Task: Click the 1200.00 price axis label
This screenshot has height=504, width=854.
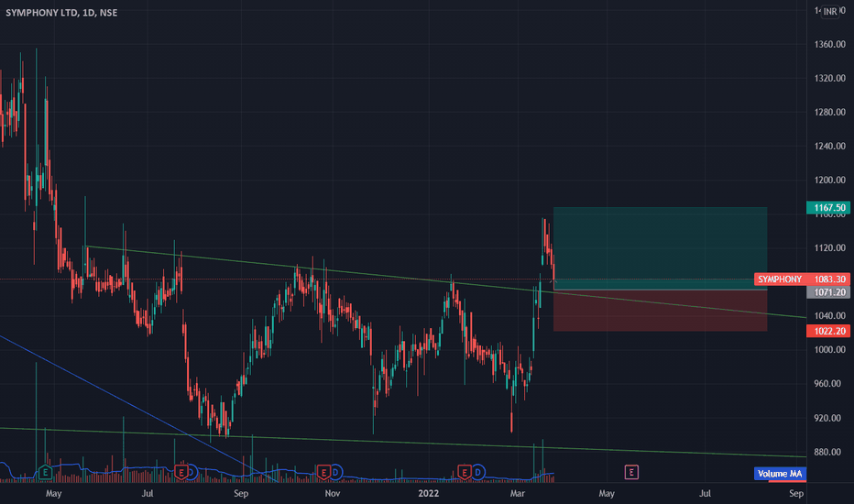Action: (830, 180)
